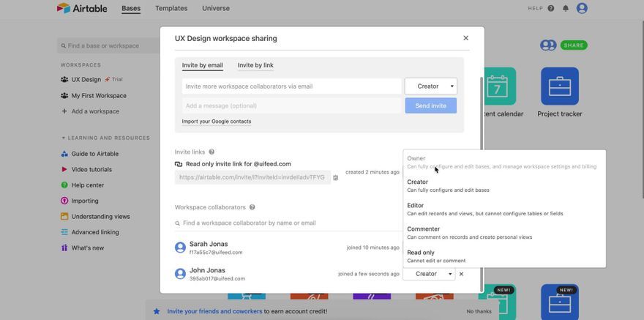644x320 pixels.
Task: Click the help question mark icon in header
Action: 551,8
